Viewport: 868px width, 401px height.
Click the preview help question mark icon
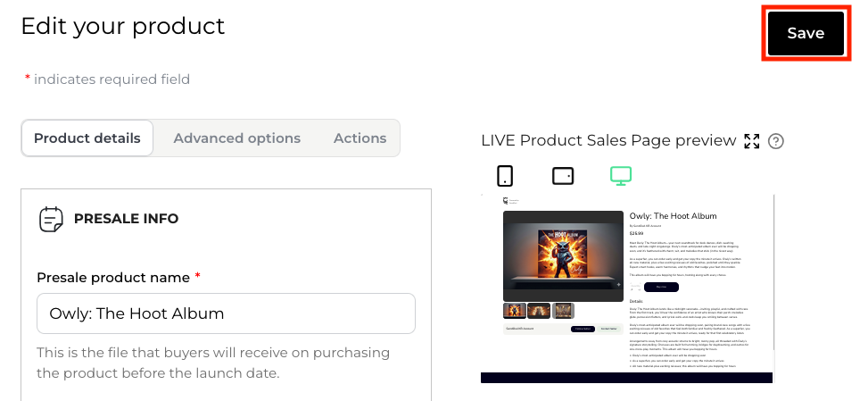pyautogui.click(x=776, y=141)
